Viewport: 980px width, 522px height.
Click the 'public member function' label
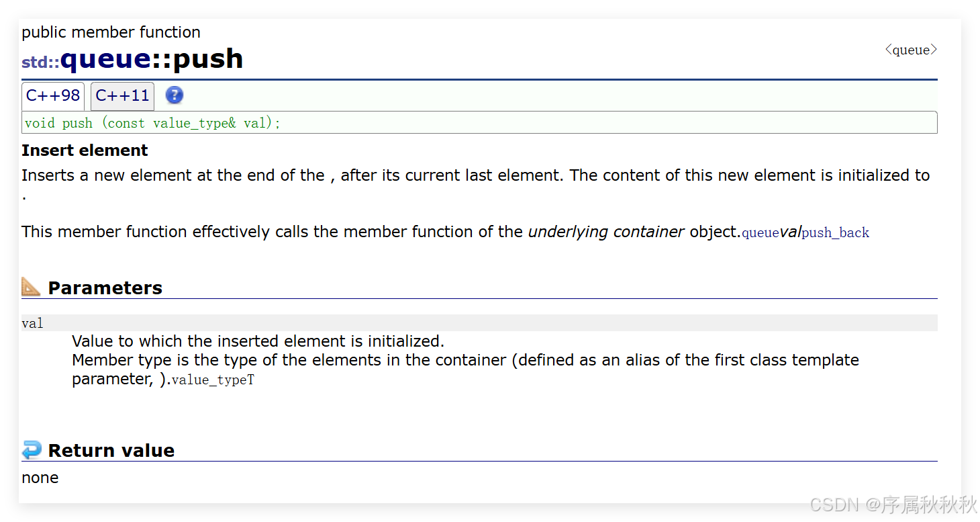tap(111, 32)
